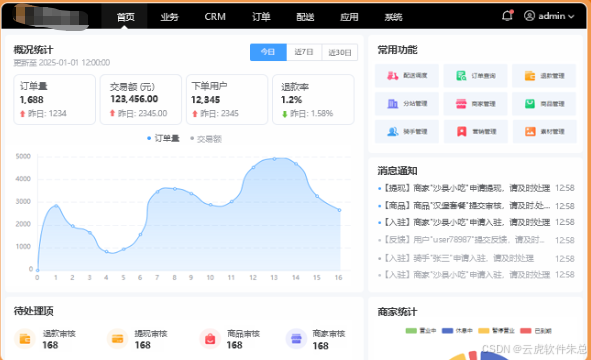Click the 商品审核 bag icon
Screen dimensions: 591x360
tap(210, 339)
